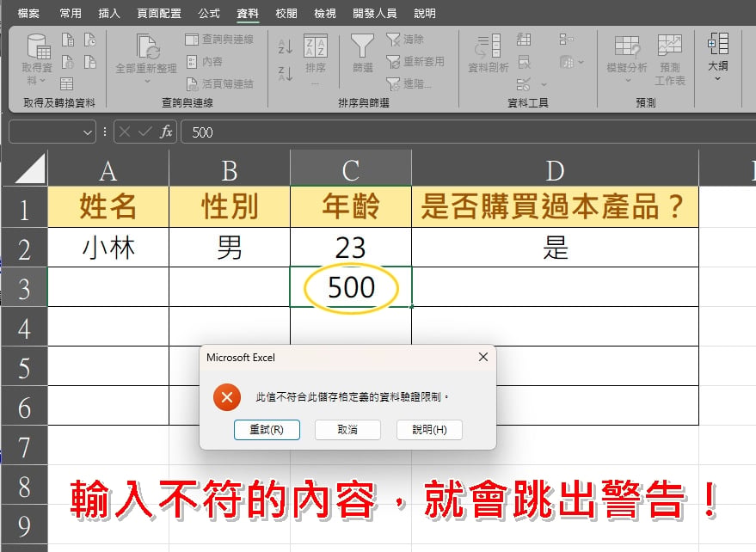
Task: Click the 全部重新整理 refresh icon
Action: (146, 47)
